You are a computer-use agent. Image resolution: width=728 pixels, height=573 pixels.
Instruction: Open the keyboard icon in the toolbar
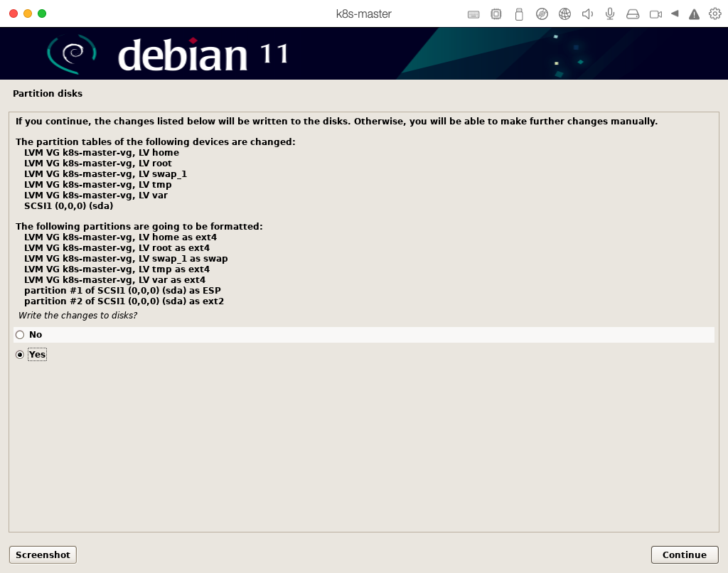click(x=473, y=14)
